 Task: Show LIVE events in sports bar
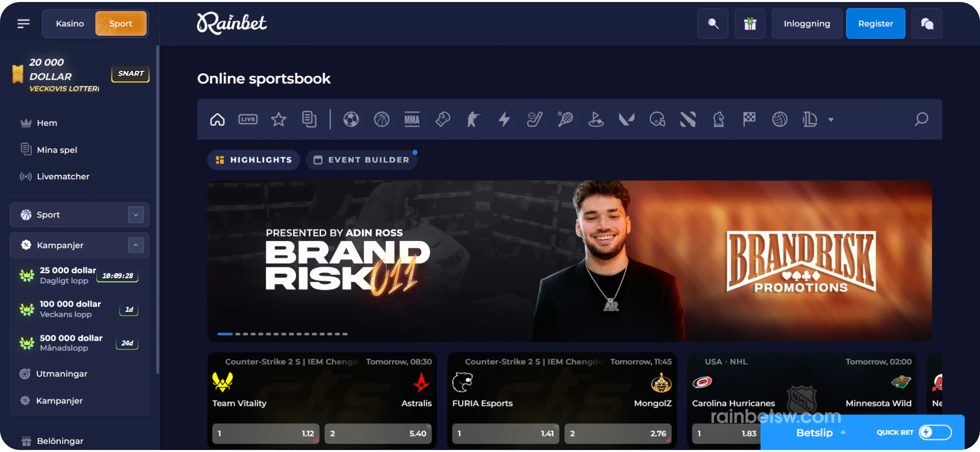[248, 120]
